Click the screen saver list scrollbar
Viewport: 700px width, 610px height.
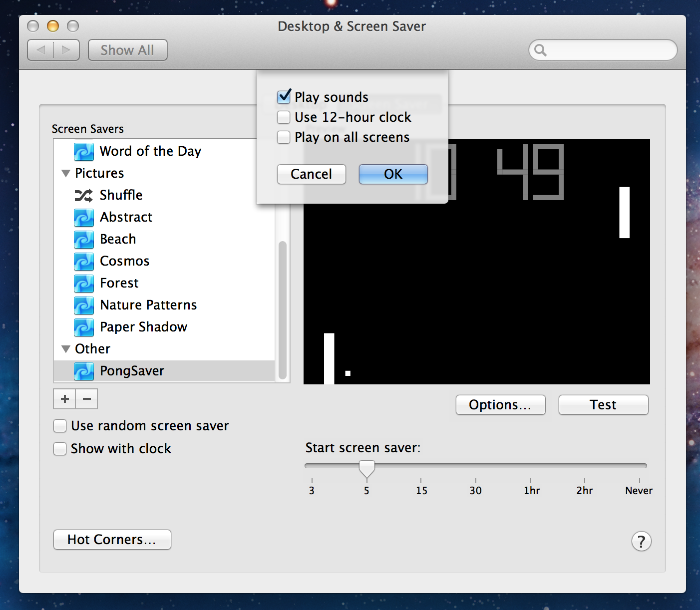(x=283, y=309)
